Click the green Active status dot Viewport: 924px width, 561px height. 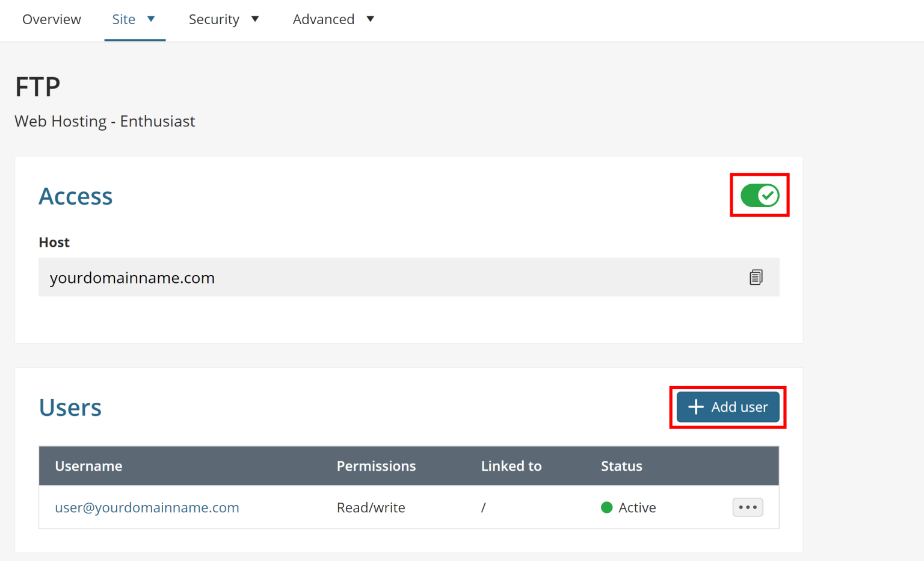click(607, 507)
